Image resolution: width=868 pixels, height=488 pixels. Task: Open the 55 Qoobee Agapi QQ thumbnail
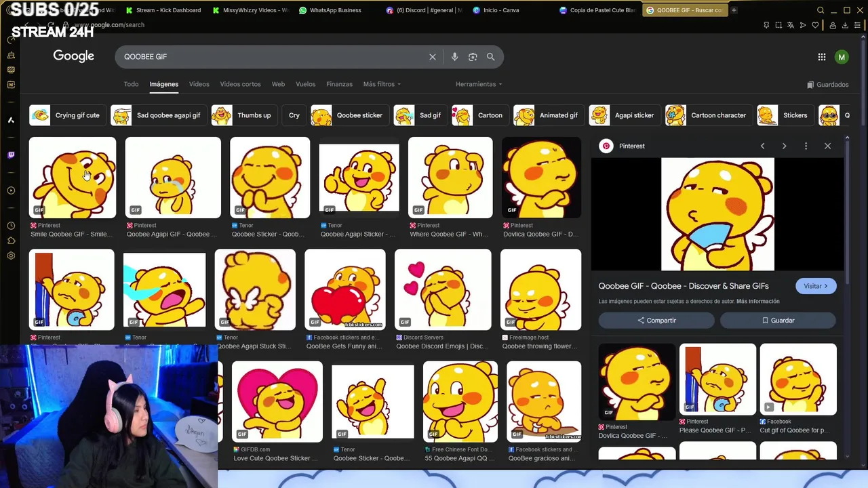[x=460, y=401]
